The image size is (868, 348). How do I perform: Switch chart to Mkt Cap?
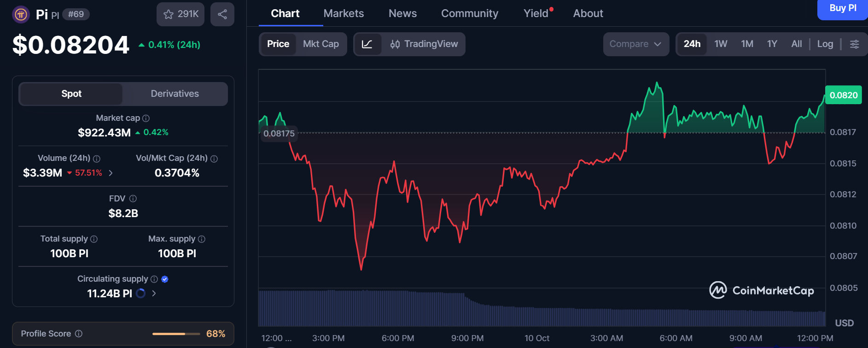321,44
